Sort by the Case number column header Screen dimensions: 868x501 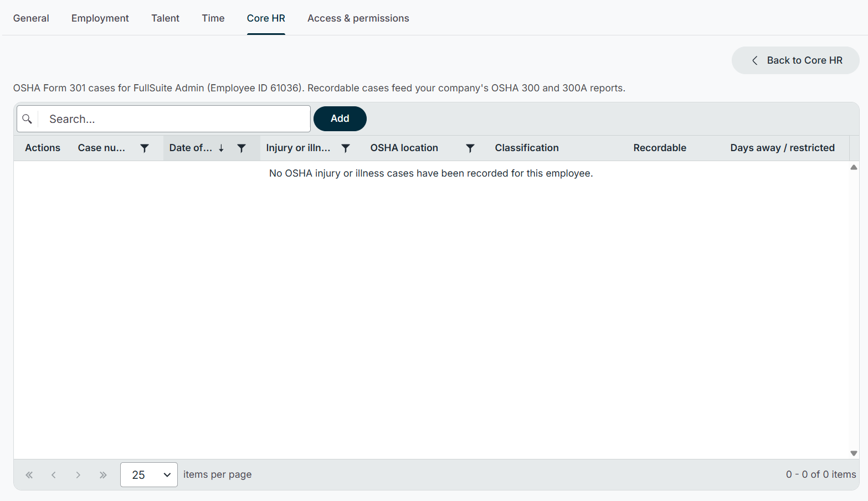point(101,148)
